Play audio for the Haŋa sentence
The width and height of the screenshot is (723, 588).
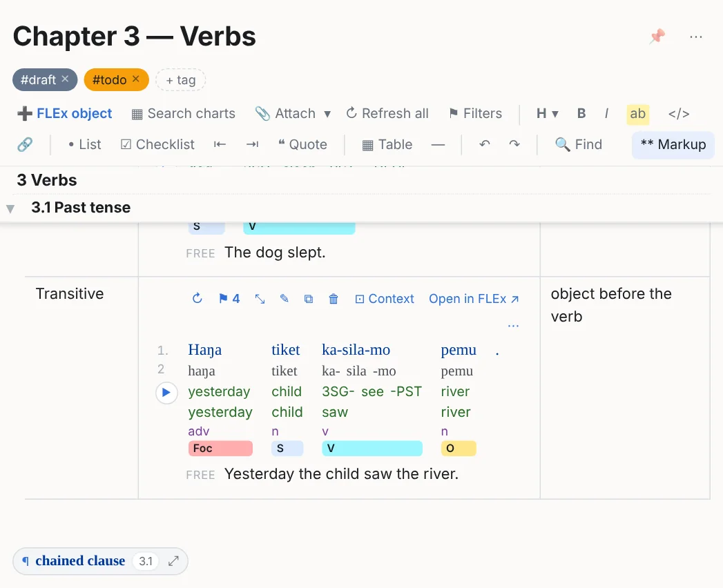pos(166,393)
